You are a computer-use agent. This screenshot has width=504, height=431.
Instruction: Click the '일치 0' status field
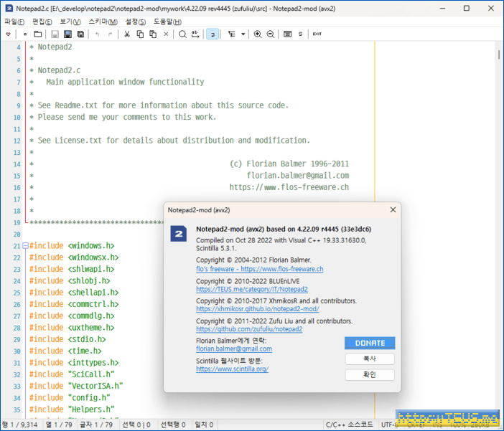204,425
